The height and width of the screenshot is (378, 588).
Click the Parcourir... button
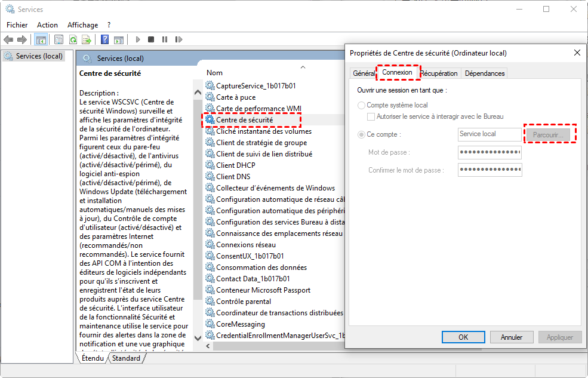[x=548, y=135]
